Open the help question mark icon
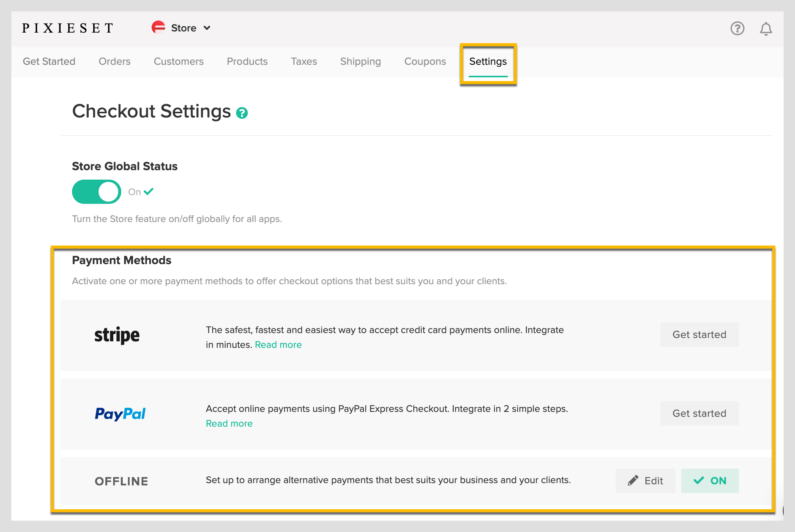The height and width of the screenshot is (532, 795). tap(737, 28)
